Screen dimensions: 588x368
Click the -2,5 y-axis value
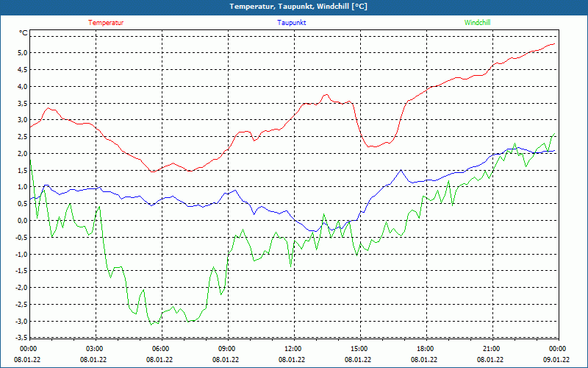pos(22,305)
